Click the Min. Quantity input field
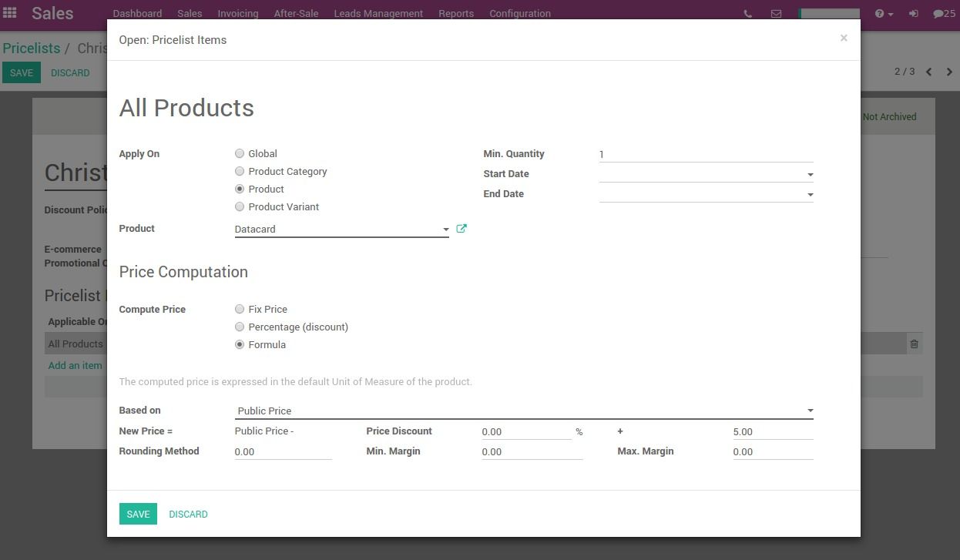960x560 pixels. [x=705, y=154]
